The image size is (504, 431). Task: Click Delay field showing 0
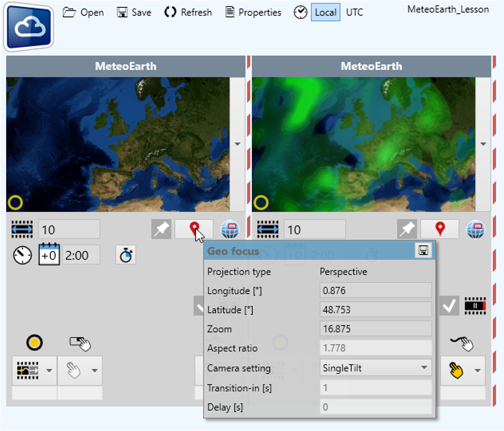(376, 407)
